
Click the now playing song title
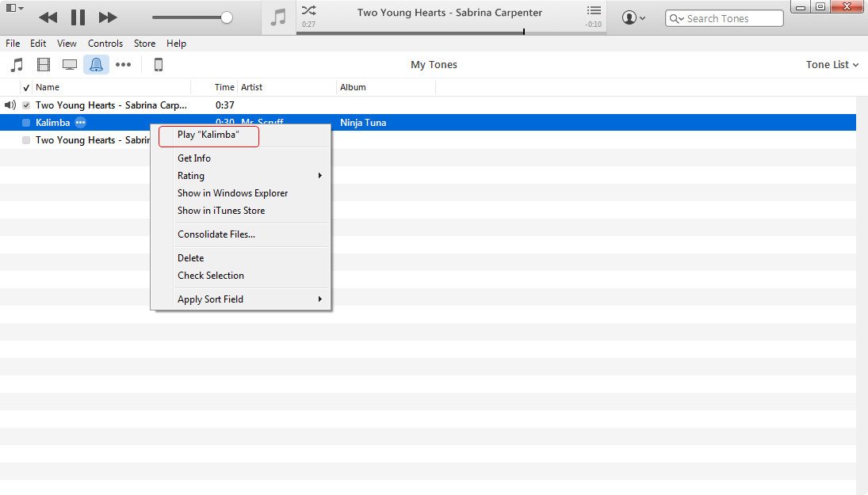click(x=449, y=13)
